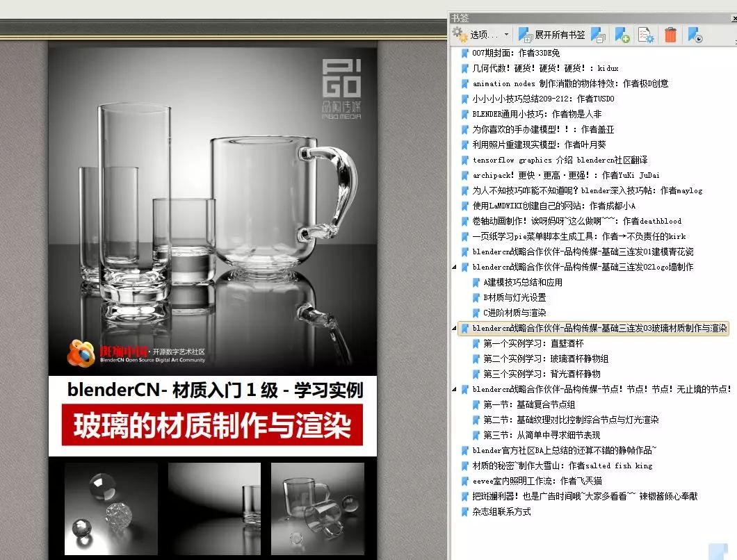Open bookmark 一页纸学习pie菜单脚本生成工具
The height and width of the screenshot is (560, 737).
point(579,236)
